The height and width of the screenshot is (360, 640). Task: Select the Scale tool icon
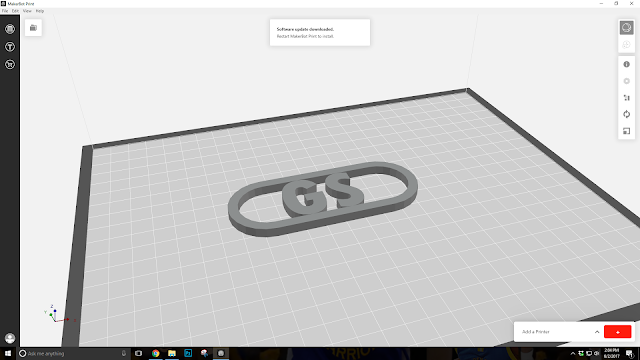[627, 131]
